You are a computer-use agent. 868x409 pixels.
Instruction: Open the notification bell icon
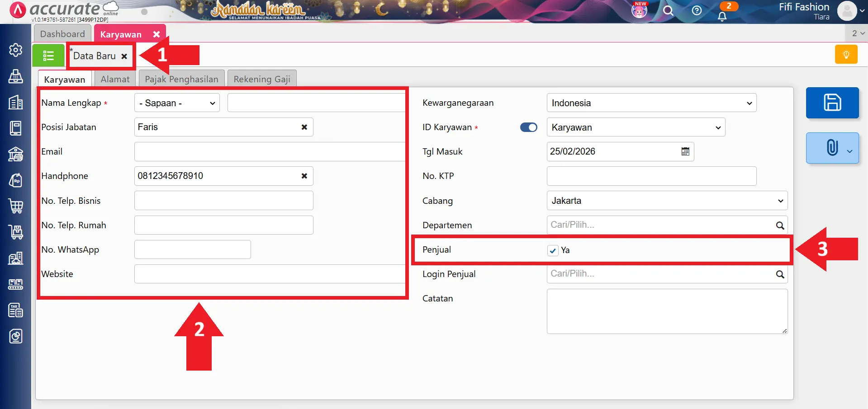722,16
